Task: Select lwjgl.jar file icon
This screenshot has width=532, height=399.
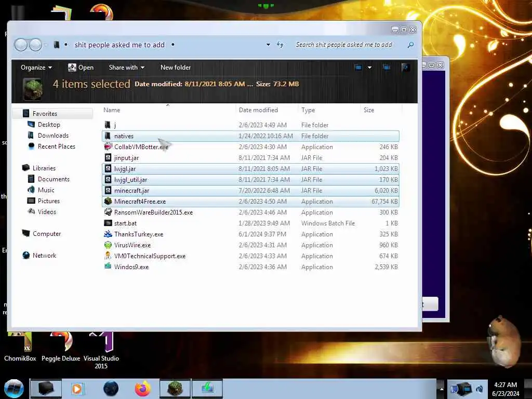Action: pos(108,169)
